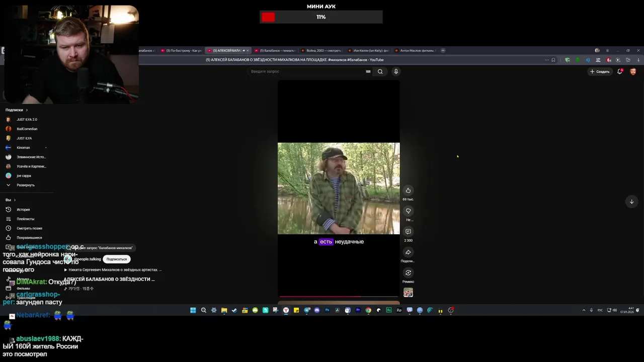Open a new browser tab with plus
Image resolution: width=644 pixels, height=362 pixels.
443,50
